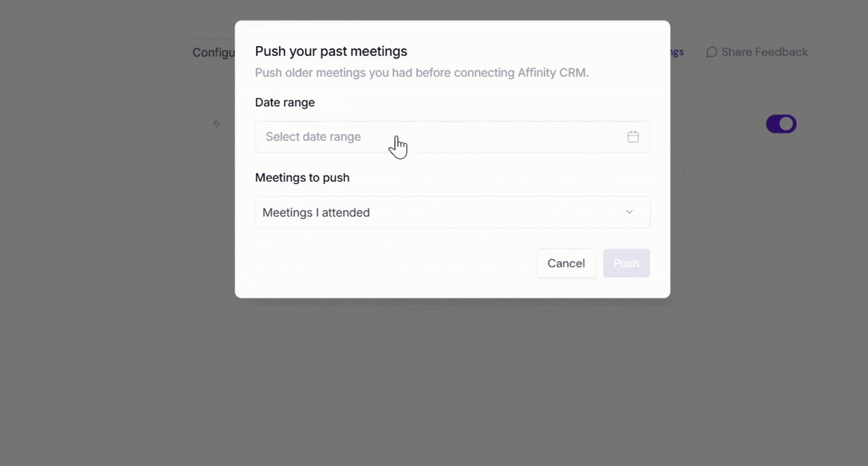Open the Share Feedback link
868x466 pixels.
pos(764,52)
